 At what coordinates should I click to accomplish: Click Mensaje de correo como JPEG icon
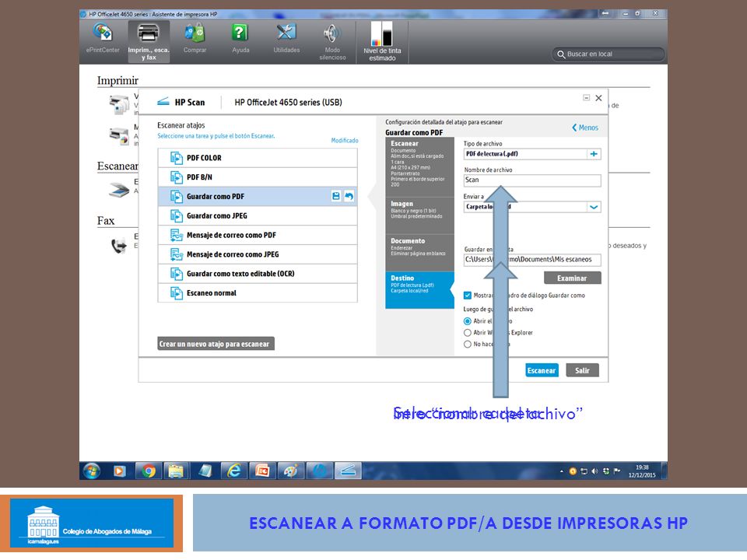tap(177, 254)
